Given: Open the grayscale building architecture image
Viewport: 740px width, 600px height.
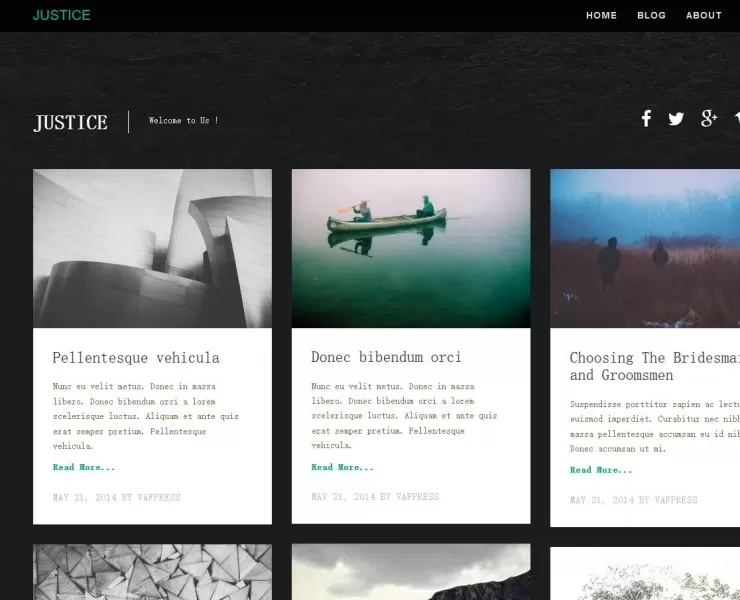Looking at the screenshot, I should [x=152, y=248].
